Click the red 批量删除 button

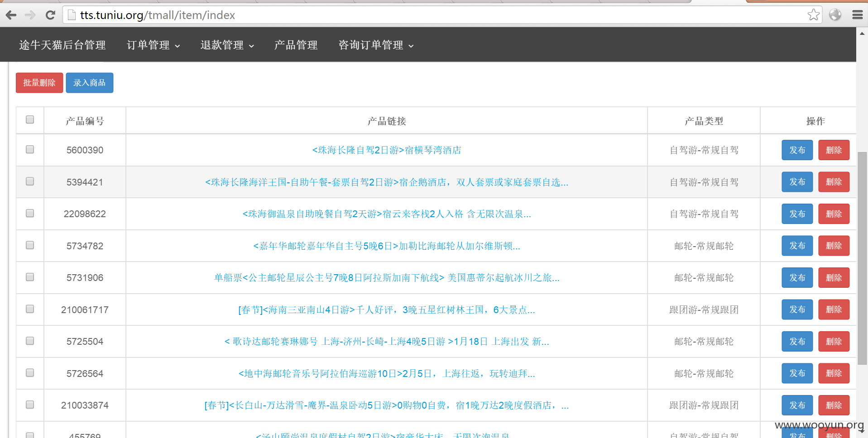tap(39, 83)
